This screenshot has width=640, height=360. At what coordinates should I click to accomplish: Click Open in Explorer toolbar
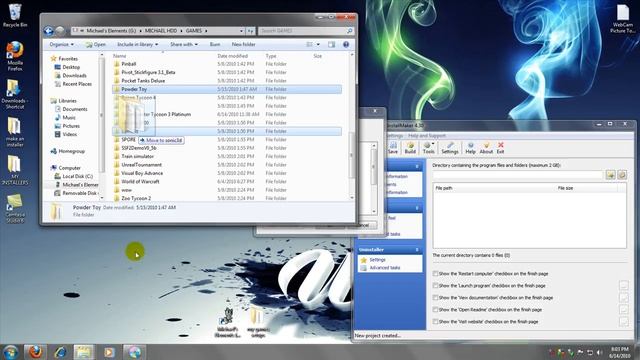[x=96, y=44]
